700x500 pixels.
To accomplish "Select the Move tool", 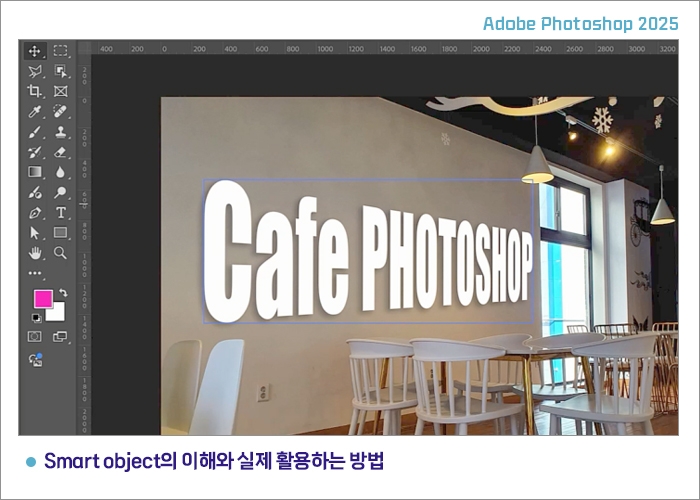I will [x=35, y=51].
